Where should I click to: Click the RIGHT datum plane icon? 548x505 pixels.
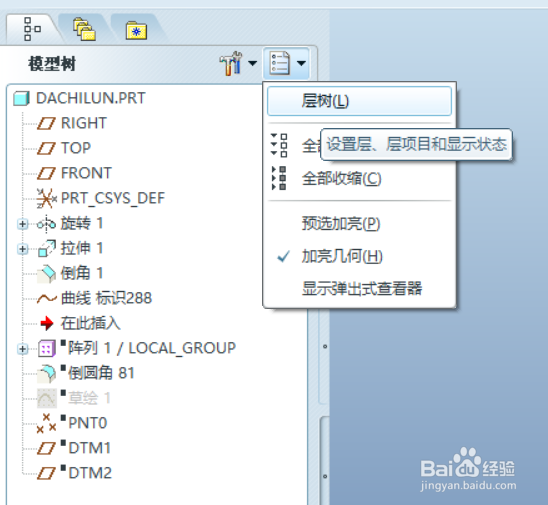(46, 123)
